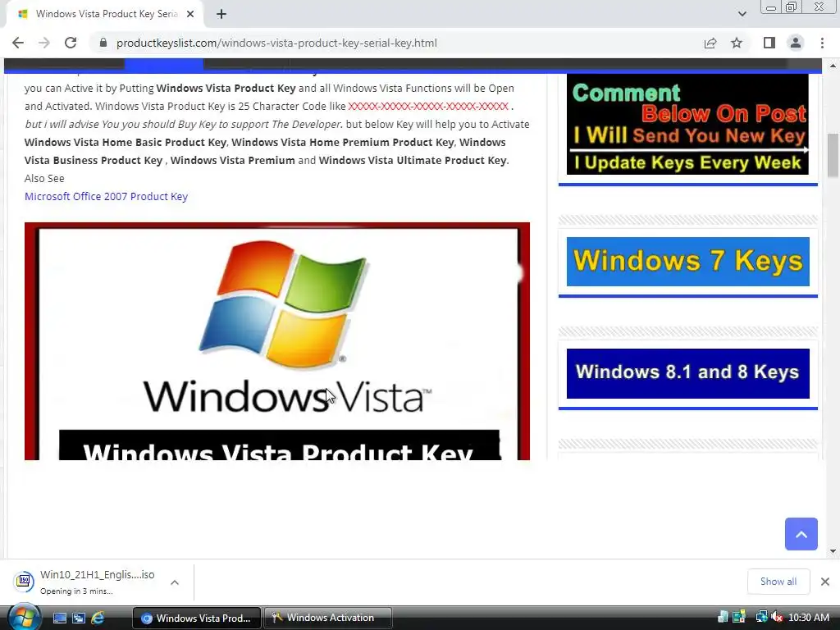Click Switch between windows quick launch icon
The width and height of the screenshot is (840, 630).
click(79, 618)
